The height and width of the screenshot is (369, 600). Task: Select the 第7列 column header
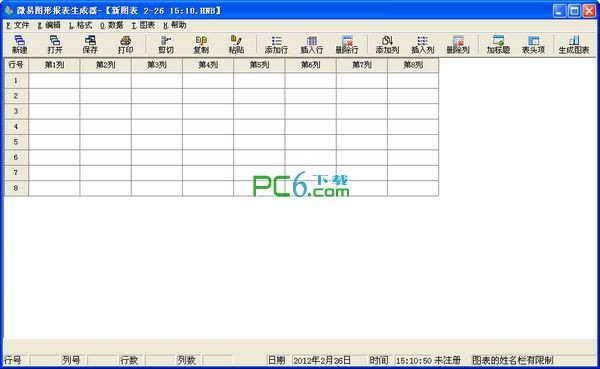pyautogui.click(x=362, y=65)
